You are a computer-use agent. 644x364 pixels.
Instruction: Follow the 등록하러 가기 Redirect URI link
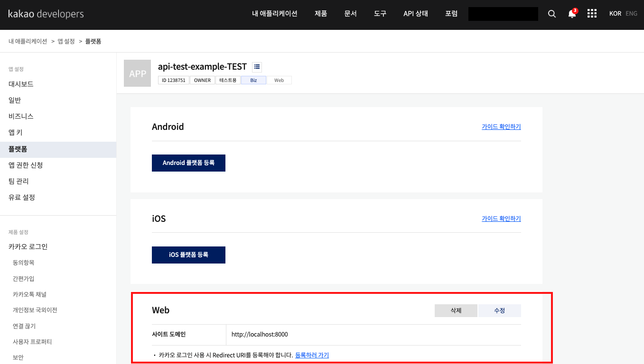point(311,355)
